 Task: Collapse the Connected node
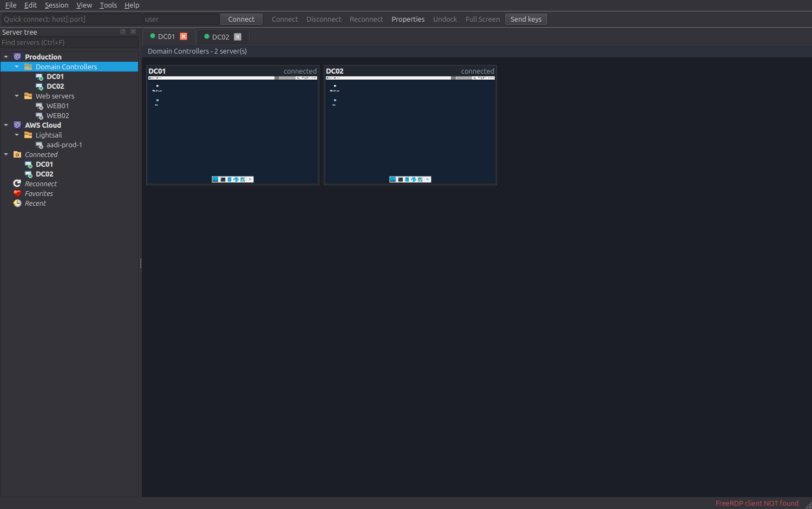(6, 154)
